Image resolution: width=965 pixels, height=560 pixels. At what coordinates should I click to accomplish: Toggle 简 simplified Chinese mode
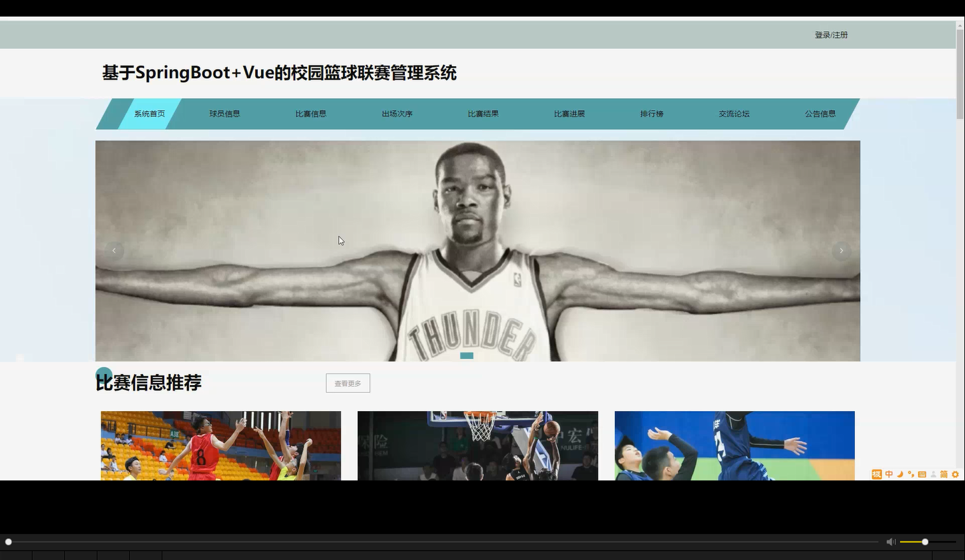coord(944,474)
